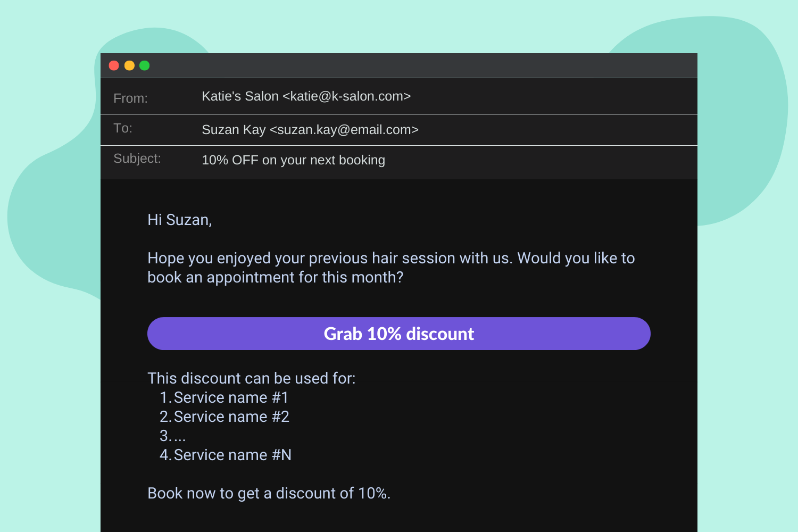Select the To field label
This screenshot has height=532, width=798.
pos(123,128)
